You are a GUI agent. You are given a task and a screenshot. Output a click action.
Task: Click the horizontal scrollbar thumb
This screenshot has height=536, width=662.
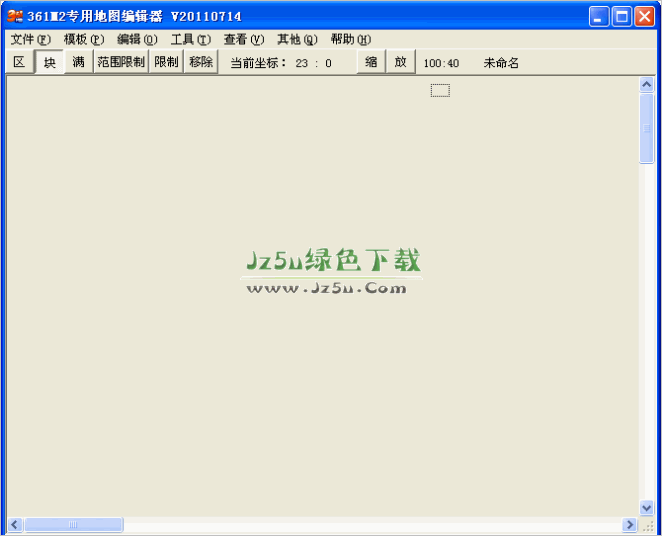(73, 525)
